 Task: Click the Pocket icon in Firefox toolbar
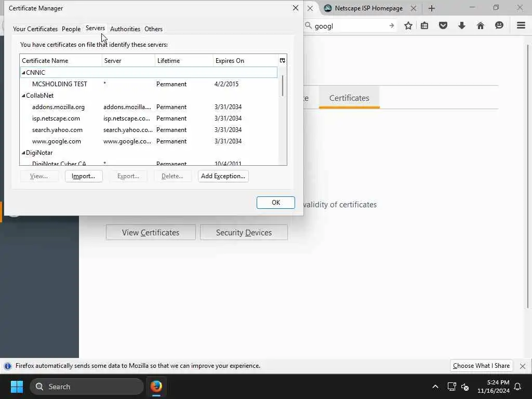(443, 25)
